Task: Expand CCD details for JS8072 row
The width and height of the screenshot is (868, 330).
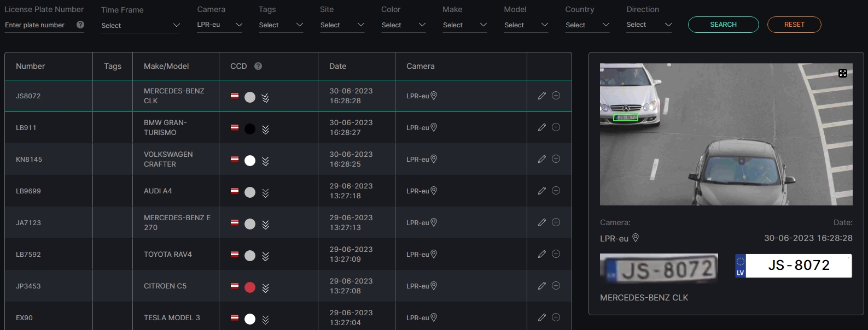Action: click(265, 98)
